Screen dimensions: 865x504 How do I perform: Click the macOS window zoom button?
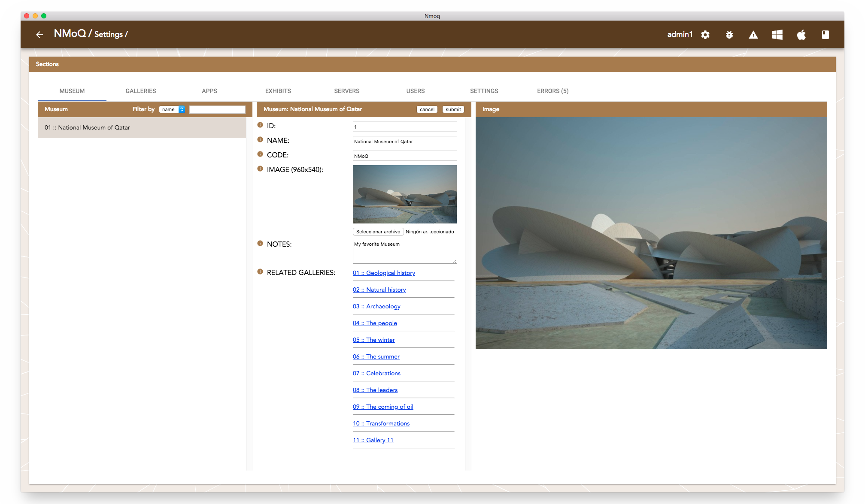[44, 16]
